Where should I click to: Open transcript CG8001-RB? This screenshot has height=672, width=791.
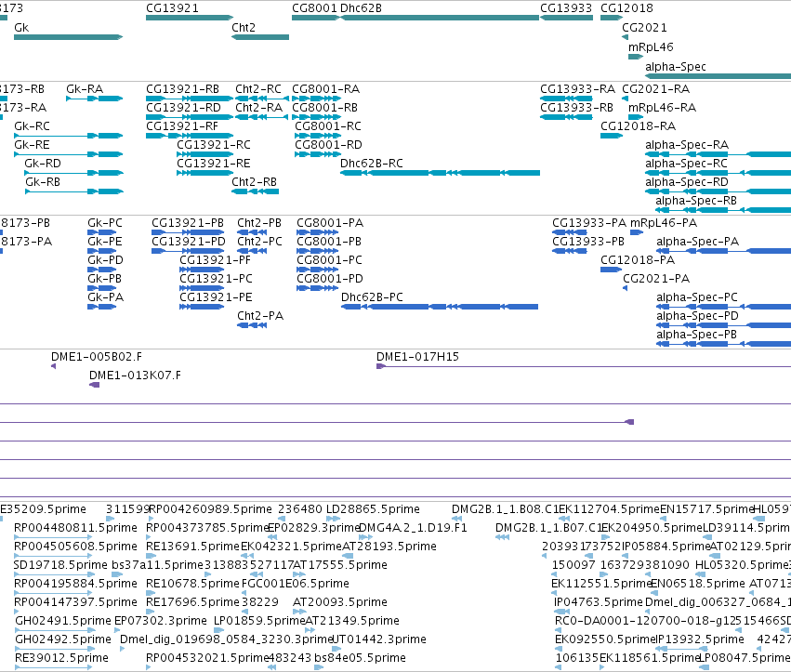tap(317, 117)
